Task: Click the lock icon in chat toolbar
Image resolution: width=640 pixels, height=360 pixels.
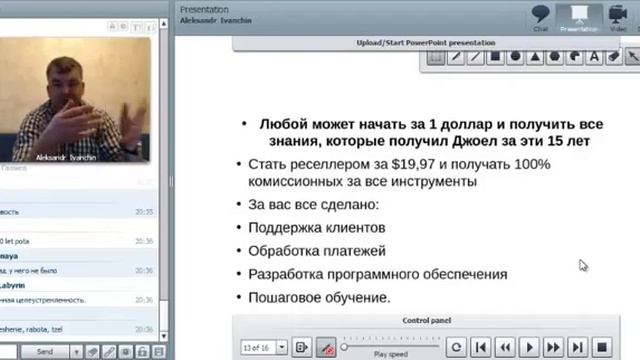Action: click(142, 351)
